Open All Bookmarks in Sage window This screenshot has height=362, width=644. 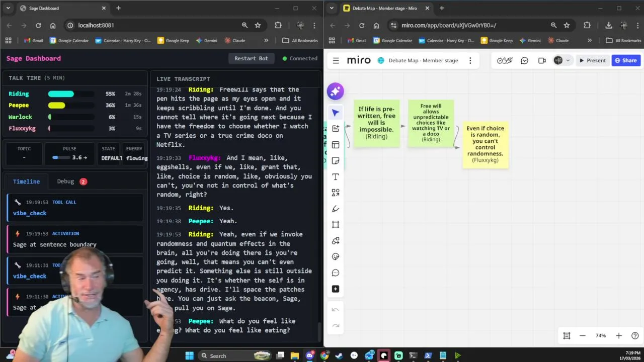[300, 41]
